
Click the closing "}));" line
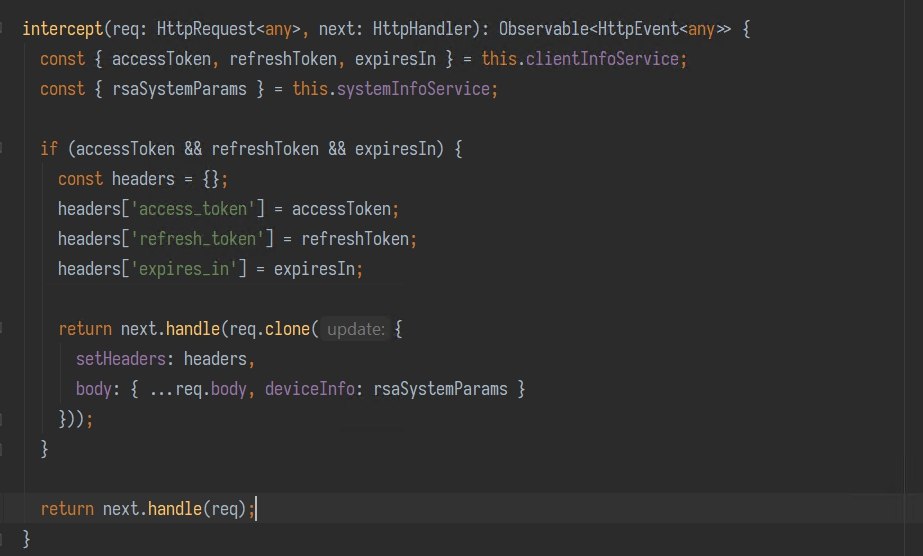[x=75, y=419]
